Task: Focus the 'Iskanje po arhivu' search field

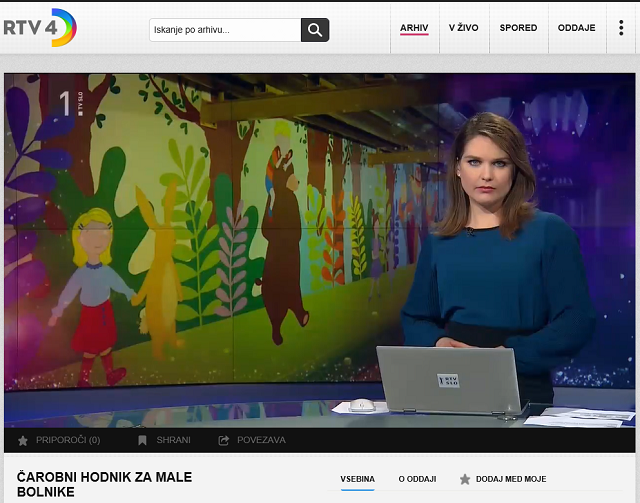Action: 225,30
